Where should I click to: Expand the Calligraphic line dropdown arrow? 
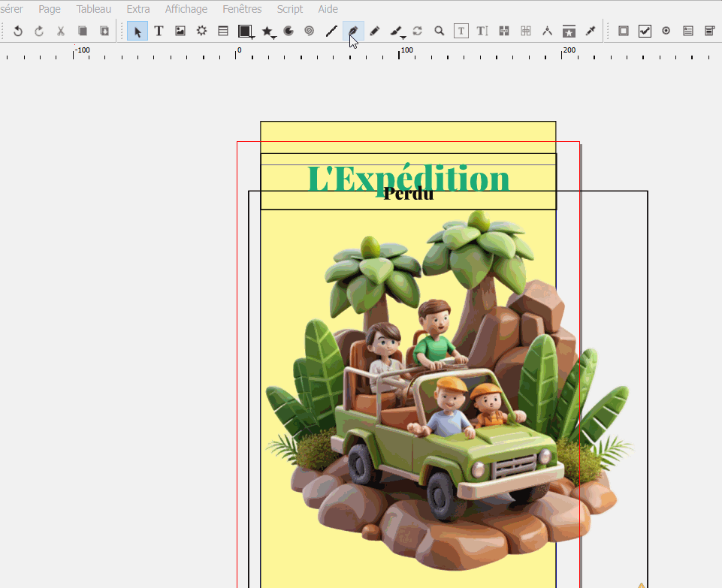tap(403, 38)
